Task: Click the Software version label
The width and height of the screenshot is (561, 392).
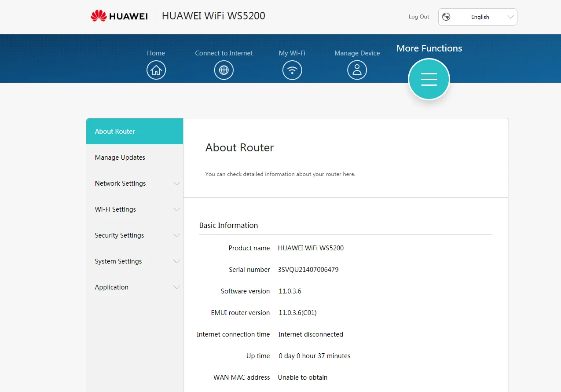Action: coord(245,291)
